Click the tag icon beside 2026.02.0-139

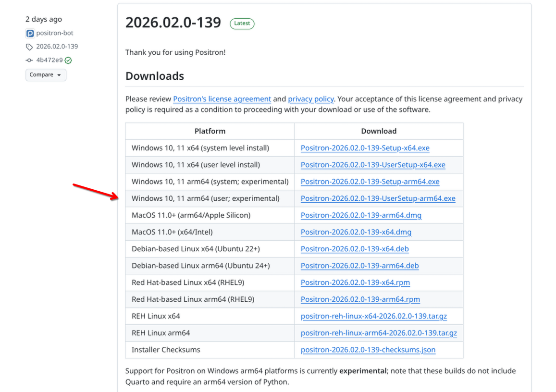[30, 47]
